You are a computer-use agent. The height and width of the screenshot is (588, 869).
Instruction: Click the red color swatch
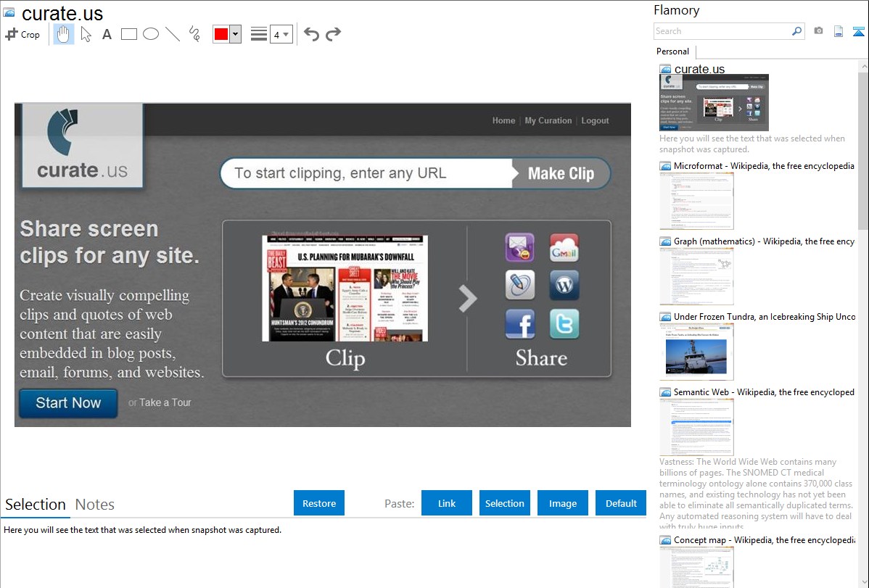tap(221, 34)
